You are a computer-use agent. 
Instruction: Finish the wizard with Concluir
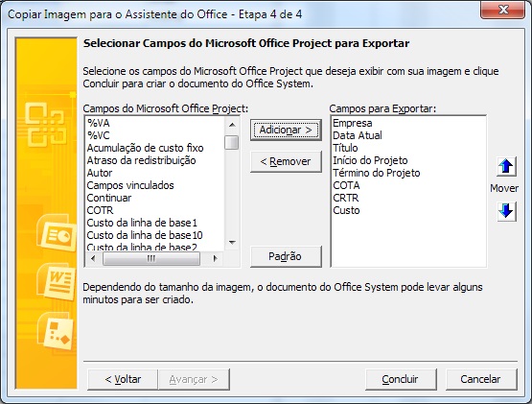point(401,379)
